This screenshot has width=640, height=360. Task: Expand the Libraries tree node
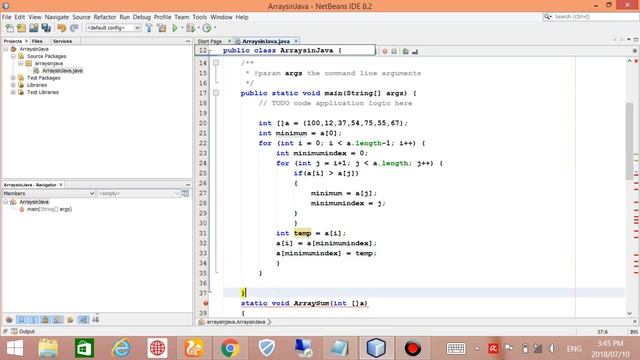coord(13,85)
